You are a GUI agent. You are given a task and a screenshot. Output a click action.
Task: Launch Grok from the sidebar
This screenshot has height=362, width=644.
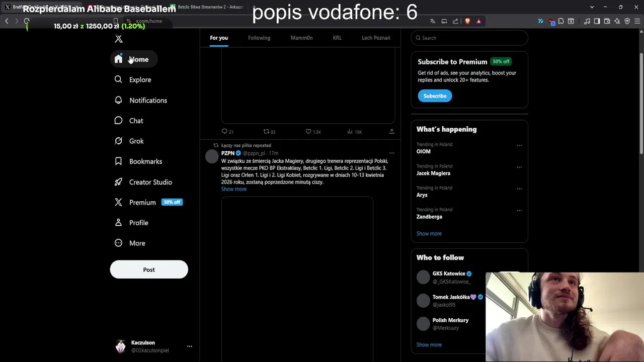(x=129, y=141)
